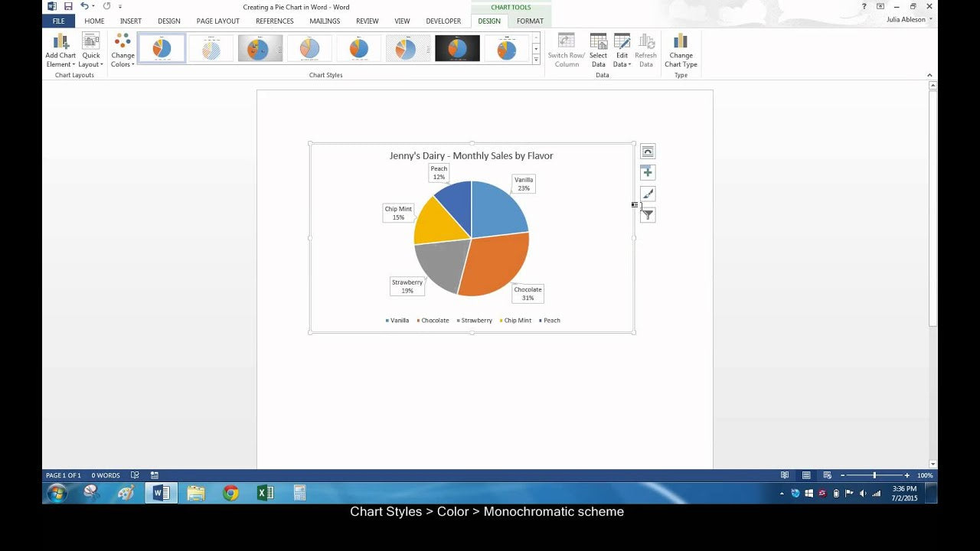Open Layout Options beside the chart

pyautogui.click(x=648, y=152)
